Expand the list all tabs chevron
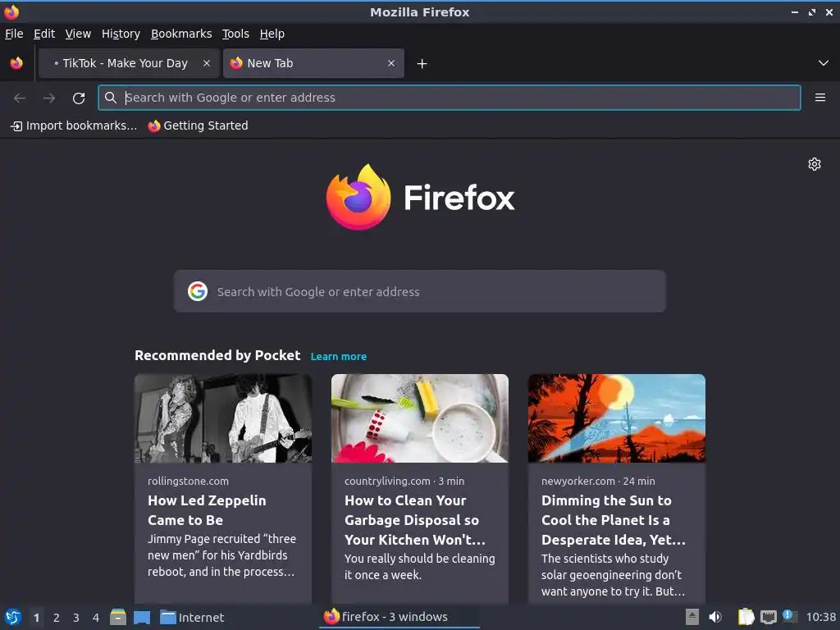 click(824, 63)
